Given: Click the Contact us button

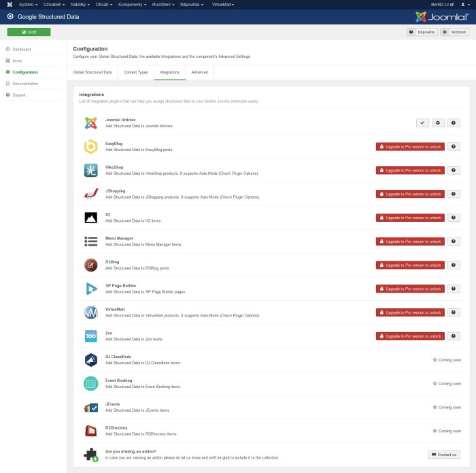Looking at the screenshot, I should coord(444,455).
